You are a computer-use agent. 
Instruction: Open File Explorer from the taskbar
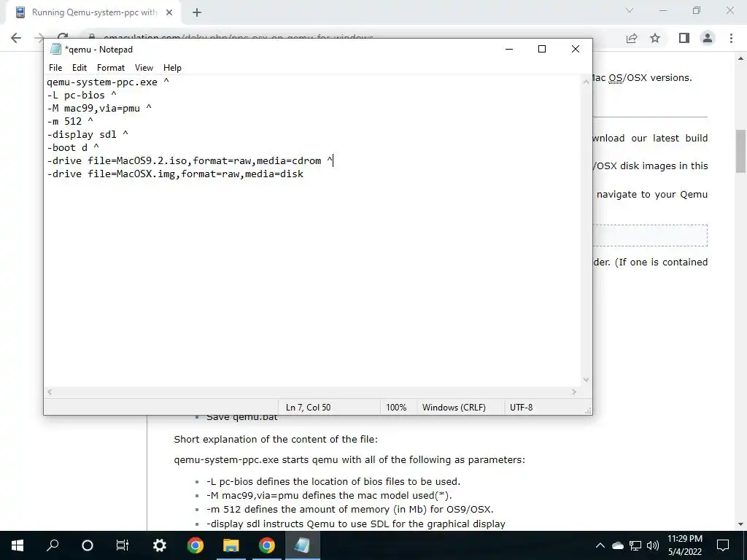click(x=231, y=545)
